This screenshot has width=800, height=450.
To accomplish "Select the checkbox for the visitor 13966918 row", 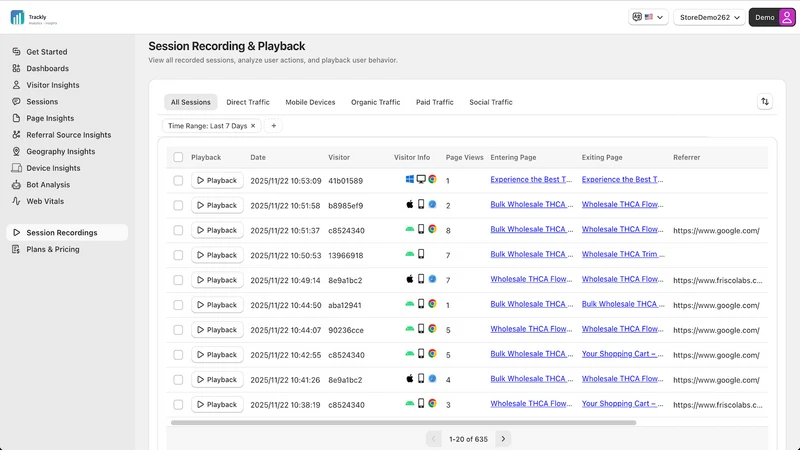I will pos(178,255).
